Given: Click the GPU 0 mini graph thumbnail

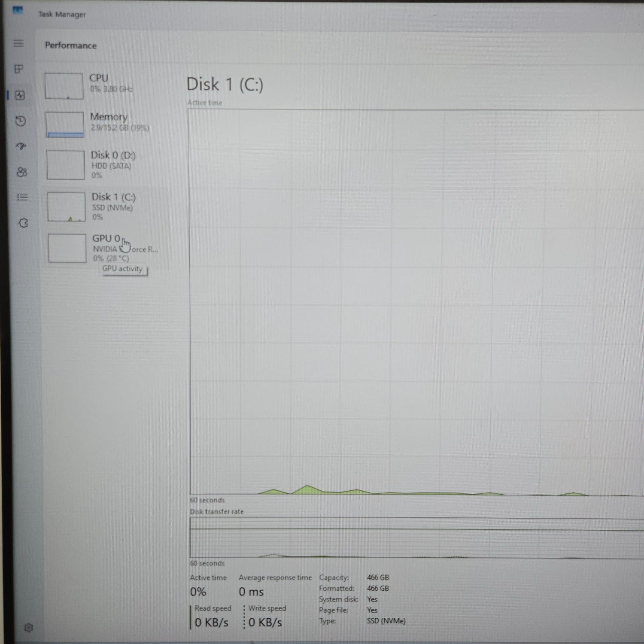Looking at the screenshot, I should click(67, 248).
